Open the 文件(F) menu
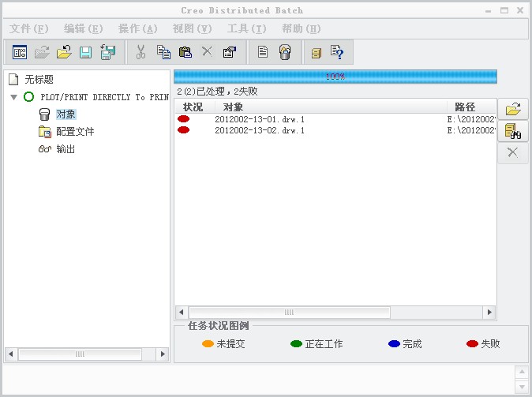 [x=29, y=29]
